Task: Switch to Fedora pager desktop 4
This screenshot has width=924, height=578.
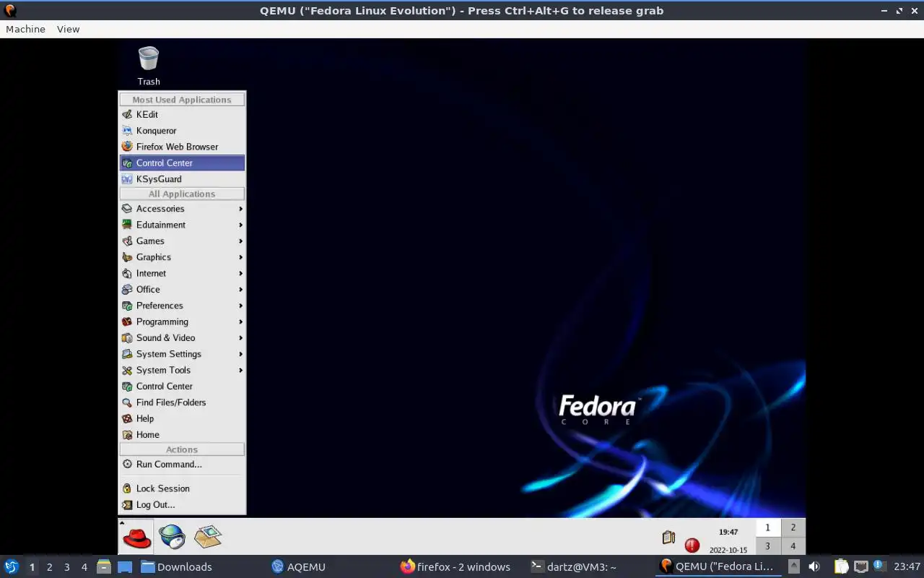Action: (x=793, y=546)
